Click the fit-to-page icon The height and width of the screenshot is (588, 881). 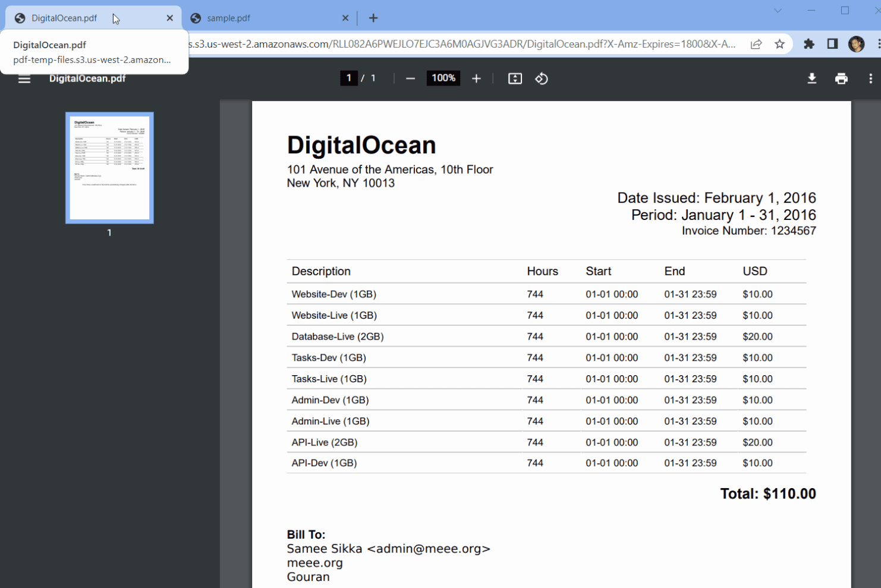tap(514, 78)
